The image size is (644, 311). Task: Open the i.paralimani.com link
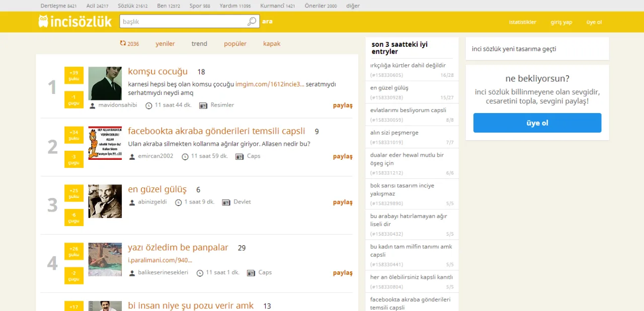[x=160, y=260]
